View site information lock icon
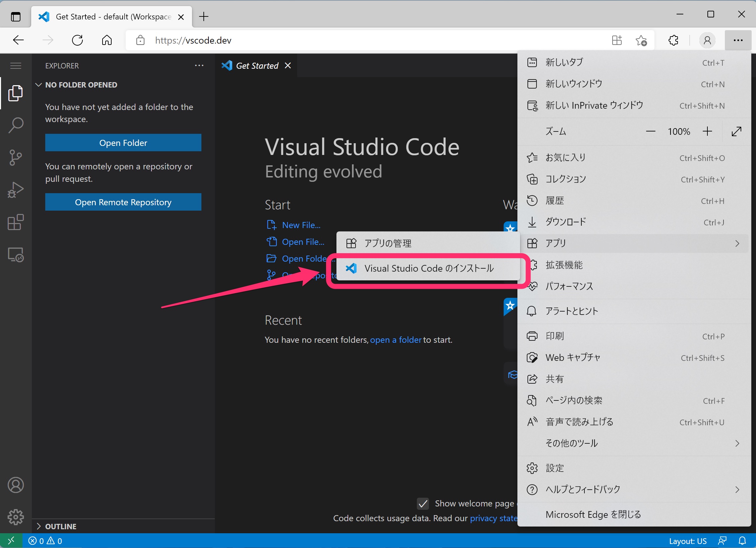 (x=140, y=40)
